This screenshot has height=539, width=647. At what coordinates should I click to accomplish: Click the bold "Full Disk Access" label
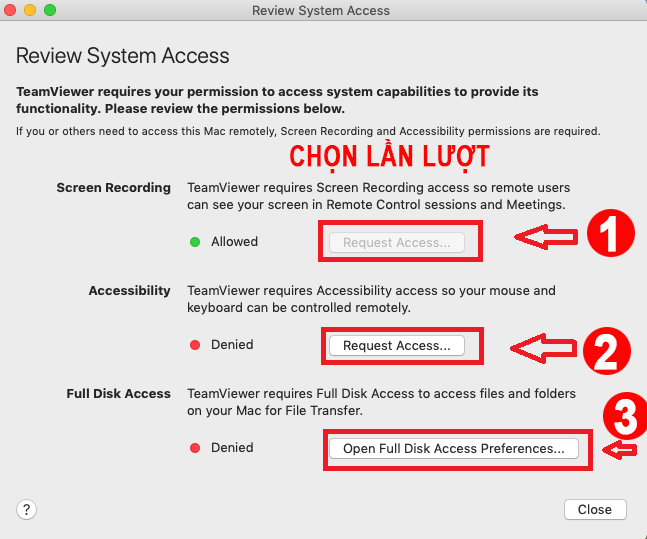(119, 394)
